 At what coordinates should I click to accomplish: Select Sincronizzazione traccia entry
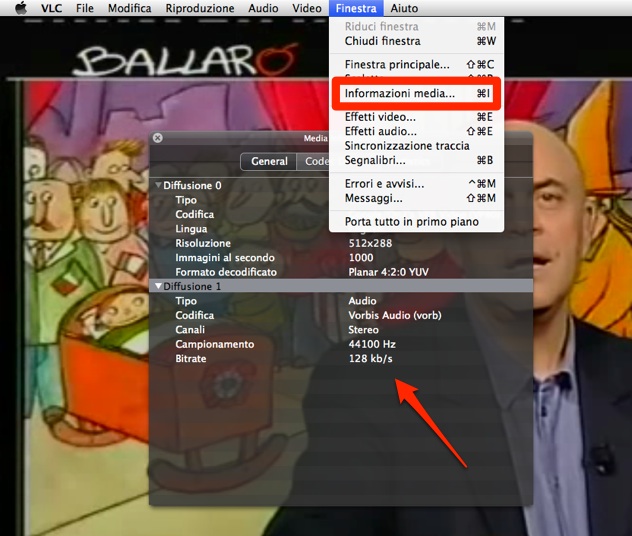[x=416, y=146]
